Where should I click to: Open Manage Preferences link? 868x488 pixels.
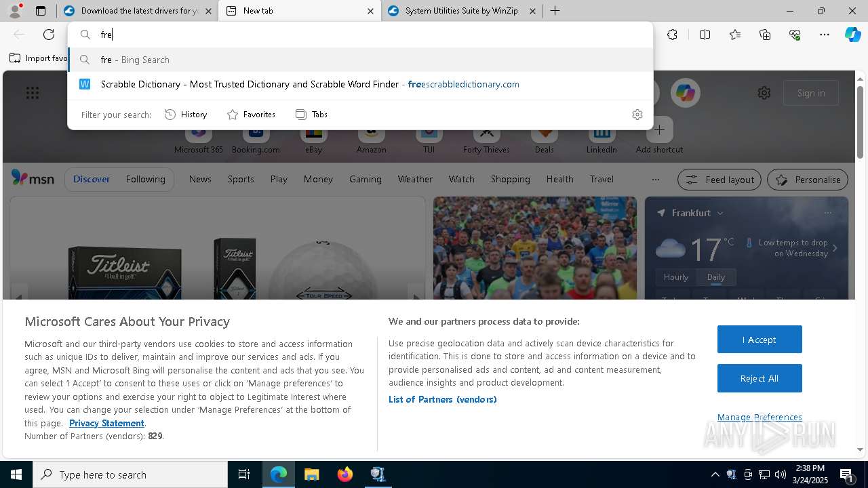tap(759, 417)
